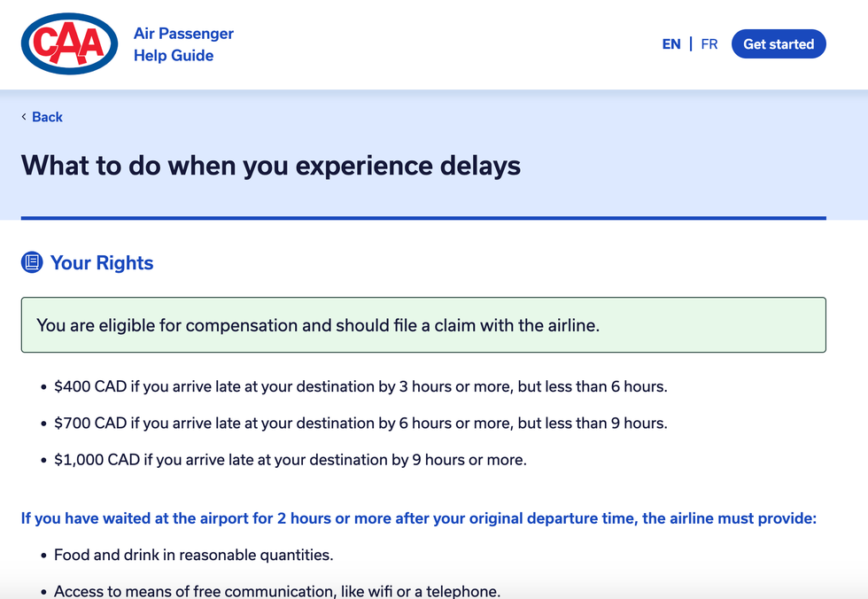The width and height of the screenshot is (868, 599).
Task: Click the left-pointing arrow before Back
Action: click(24, 116)
